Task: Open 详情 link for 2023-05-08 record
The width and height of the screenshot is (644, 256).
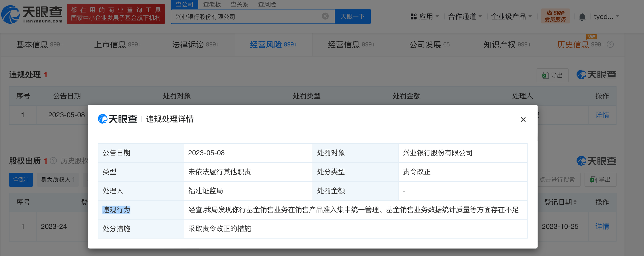Action: point(602,115)
